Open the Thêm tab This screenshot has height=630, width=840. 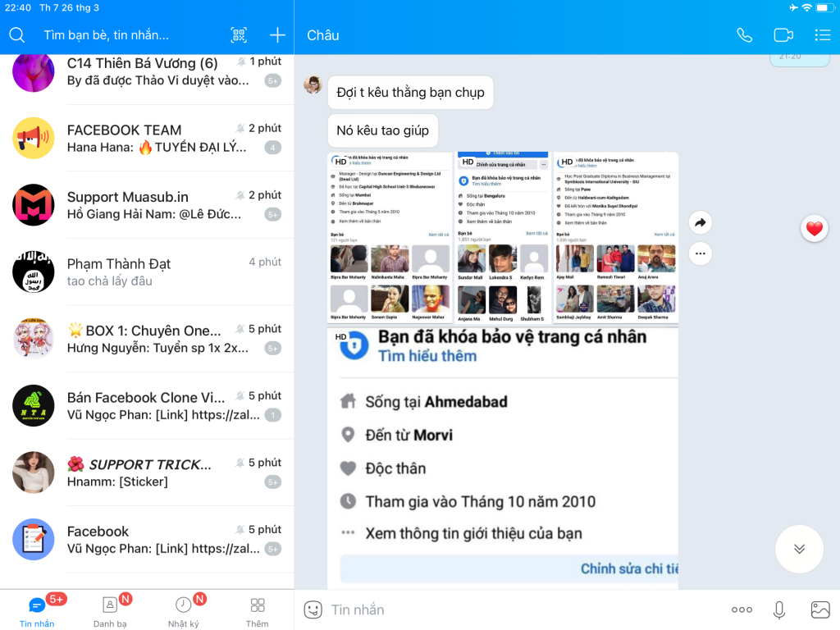pyautogui.click(x=257, y=610)
